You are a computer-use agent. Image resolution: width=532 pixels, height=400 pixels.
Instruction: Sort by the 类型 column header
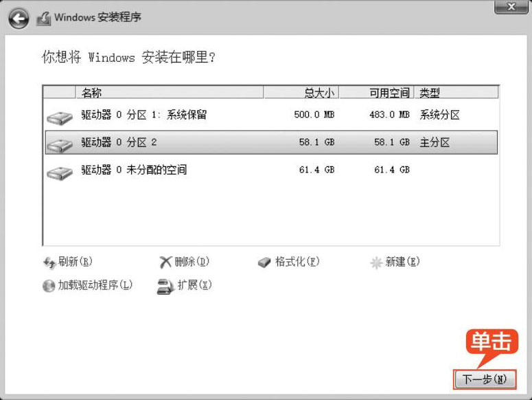pyautogui.click(x=456, y=92)
